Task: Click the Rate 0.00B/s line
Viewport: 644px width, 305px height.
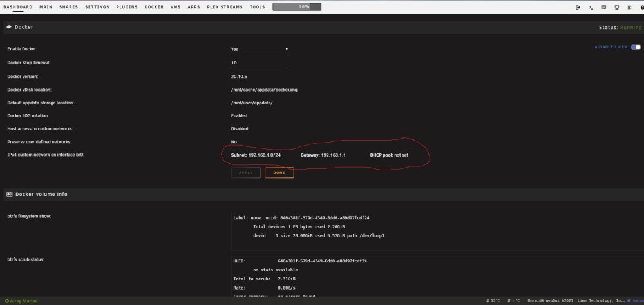Action: [x=264, y=288]
